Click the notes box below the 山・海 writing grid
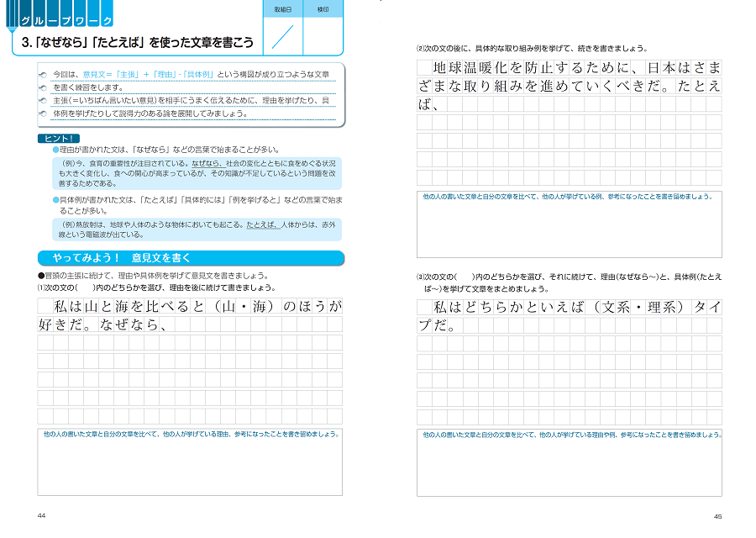This screenshot has height=538, width=756. tap(190, 462)
